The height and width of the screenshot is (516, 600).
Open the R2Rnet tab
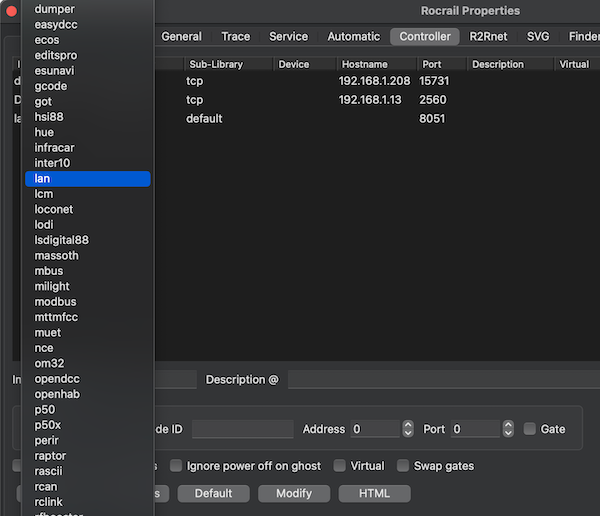(x=488, y=36)
